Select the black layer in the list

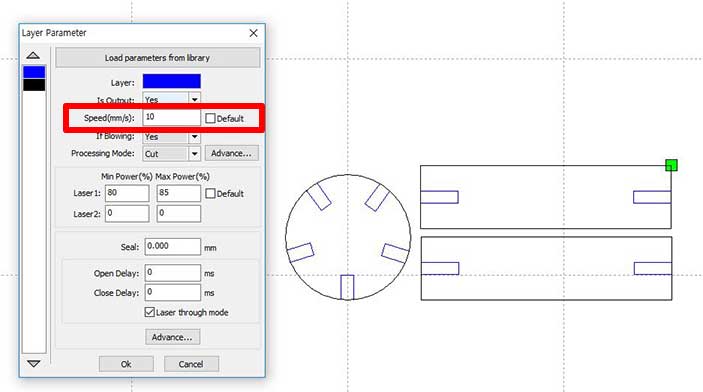(34, 85)
